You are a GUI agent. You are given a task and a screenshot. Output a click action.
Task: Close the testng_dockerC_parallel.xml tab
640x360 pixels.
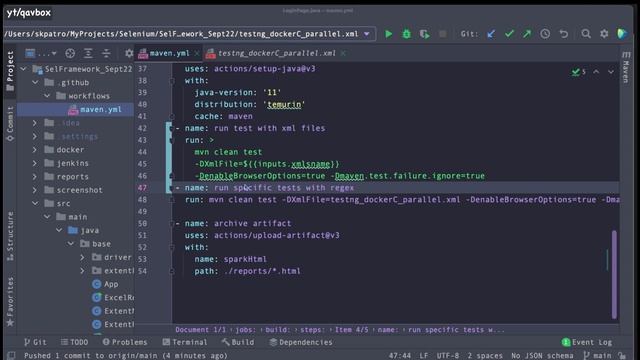click(343, 53)
